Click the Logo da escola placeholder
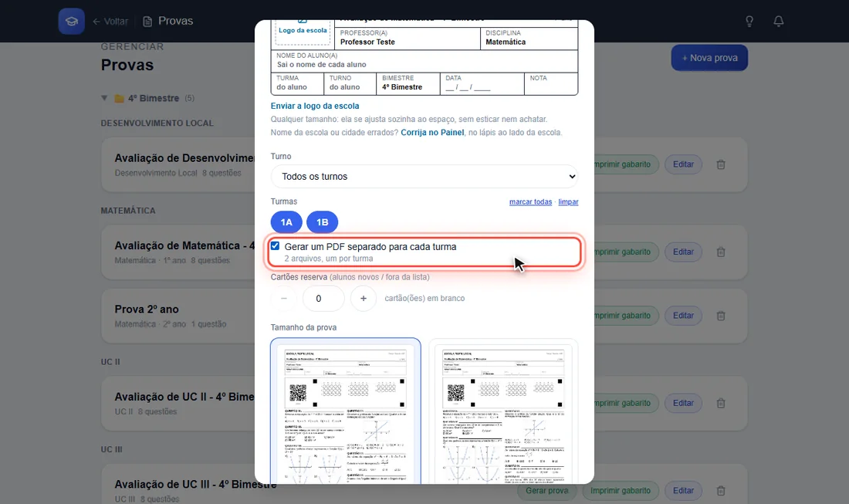The width and height of the screenshot is (849, 504). [303, 32]
